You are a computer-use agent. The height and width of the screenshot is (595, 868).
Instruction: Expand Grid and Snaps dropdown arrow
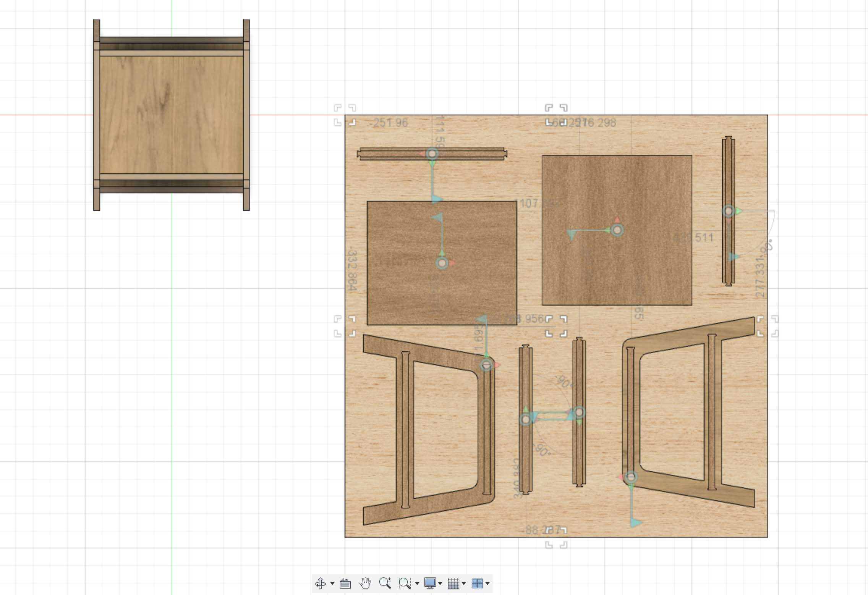[464, 584]
